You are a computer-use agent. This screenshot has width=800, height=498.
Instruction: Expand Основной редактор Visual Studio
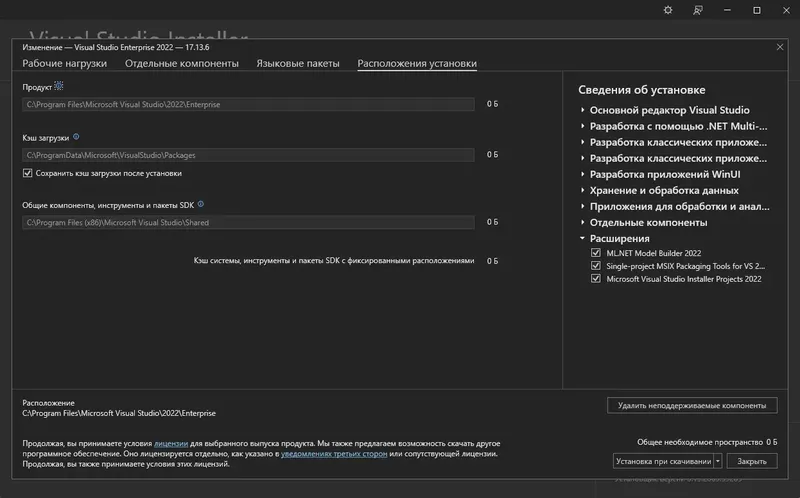point(582,110)
